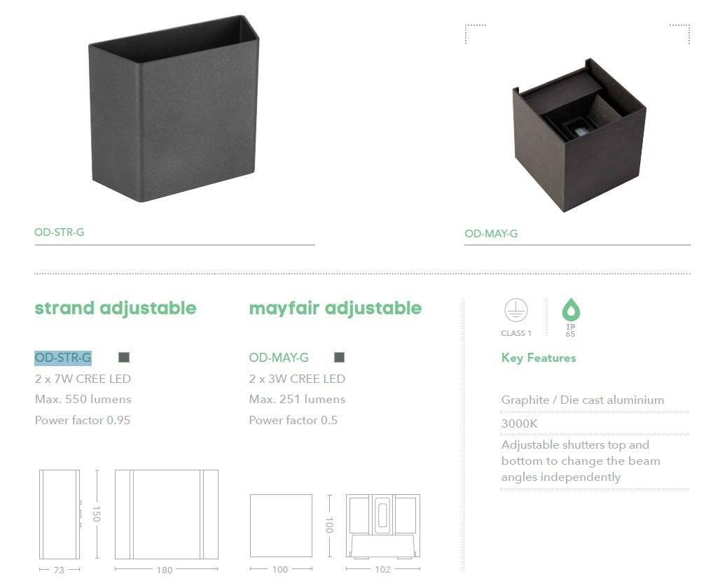Open the strand adjustable product photo
This screenshot has height=588, width=713.
coord(174,108)
